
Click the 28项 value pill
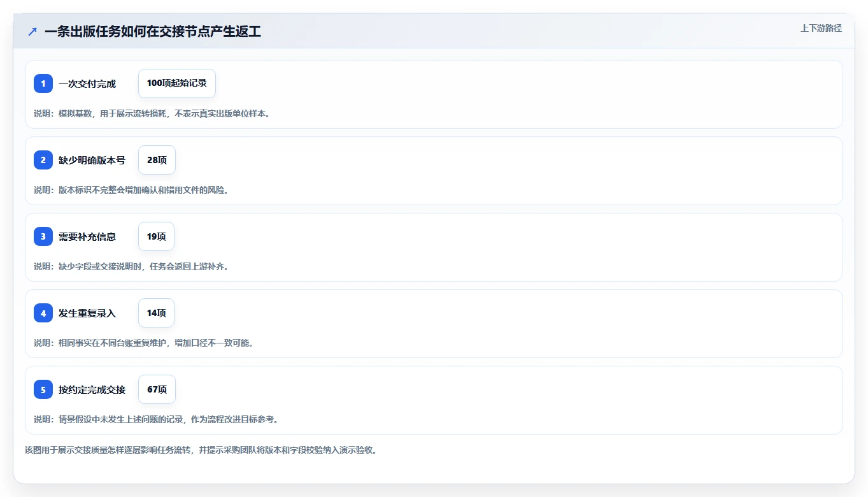coord(157,160)
